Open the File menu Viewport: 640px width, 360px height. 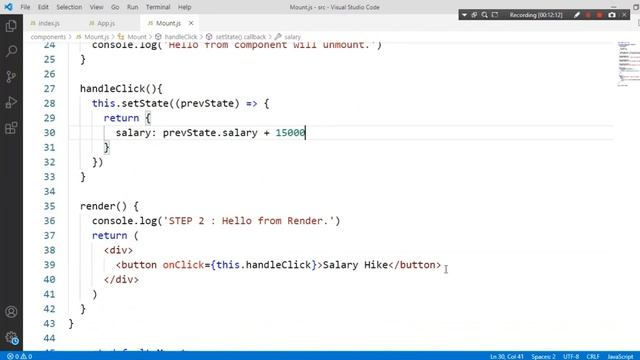[x=25, y=7]
